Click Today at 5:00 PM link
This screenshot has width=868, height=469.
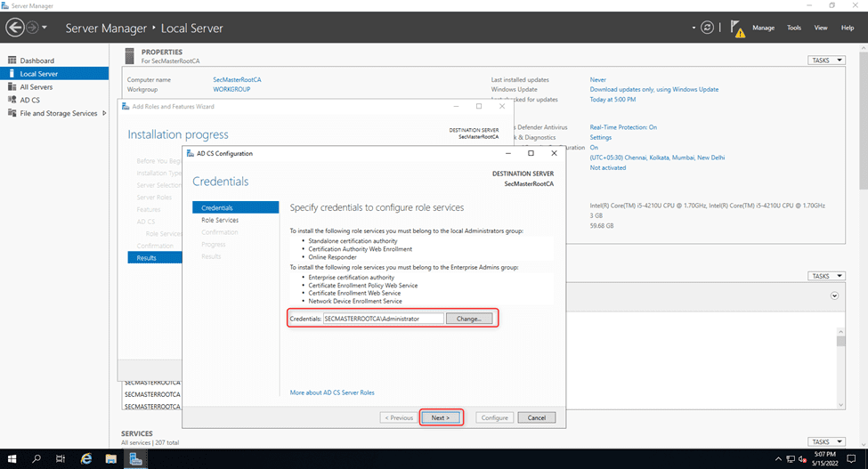point(612,100)
